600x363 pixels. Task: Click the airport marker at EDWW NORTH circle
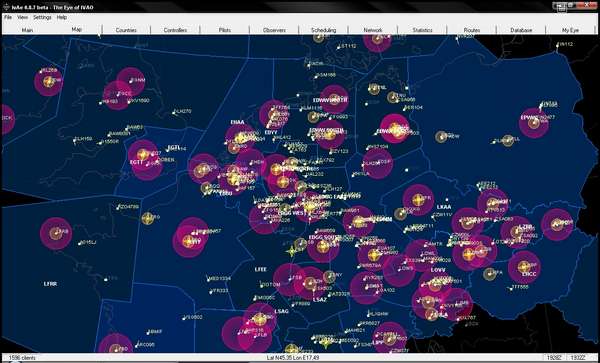click(x=334, y=99)
